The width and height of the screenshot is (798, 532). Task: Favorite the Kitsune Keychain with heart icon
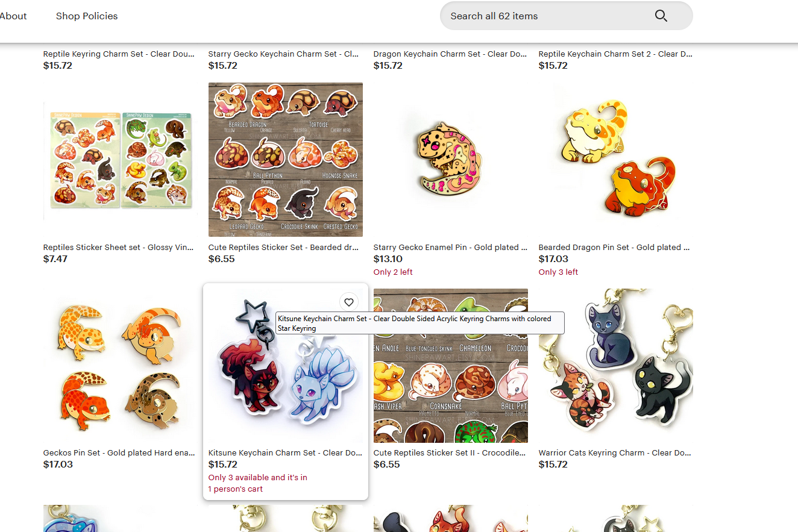pos(348,302)
